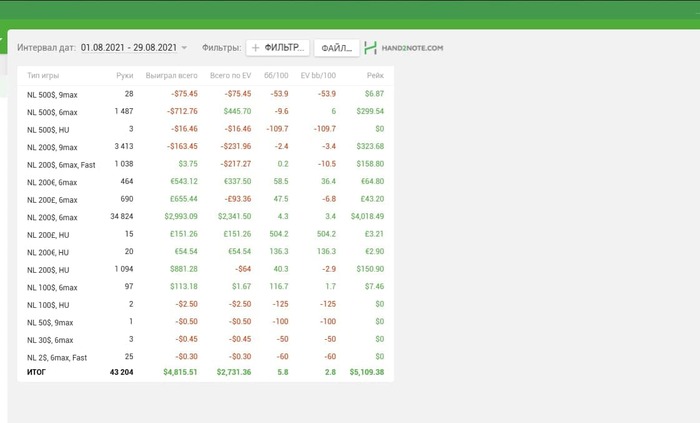Select the NL 50$, 9max row
Viewport: 700px width, 423px height.
(205, 322)
